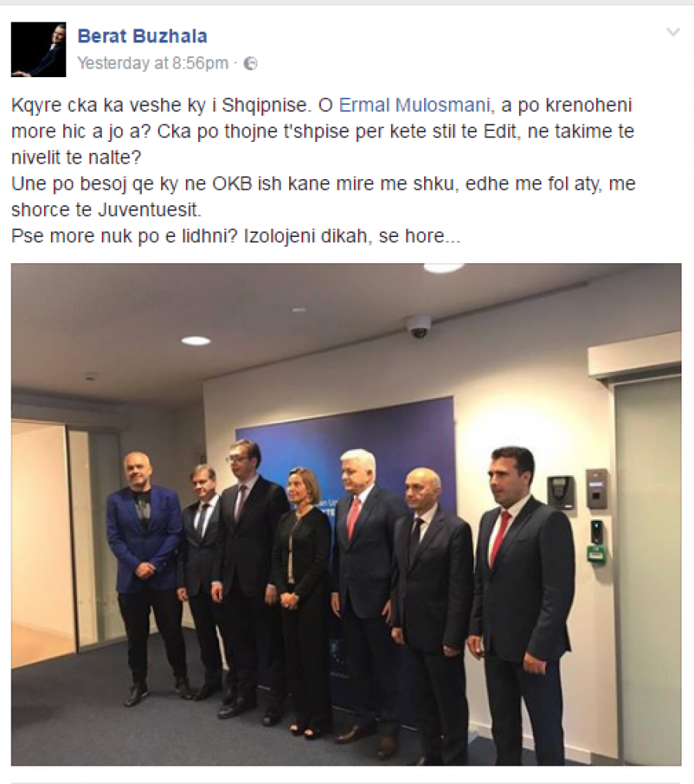Open the post options chevron menu
This screenshot has width=694, height=784.
[673, 33]
